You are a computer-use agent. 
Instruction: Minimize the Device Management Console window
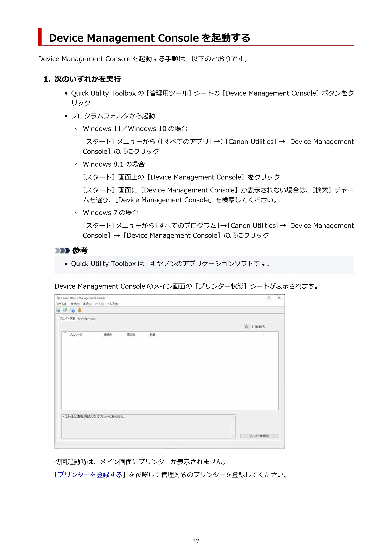click(258, 298)
